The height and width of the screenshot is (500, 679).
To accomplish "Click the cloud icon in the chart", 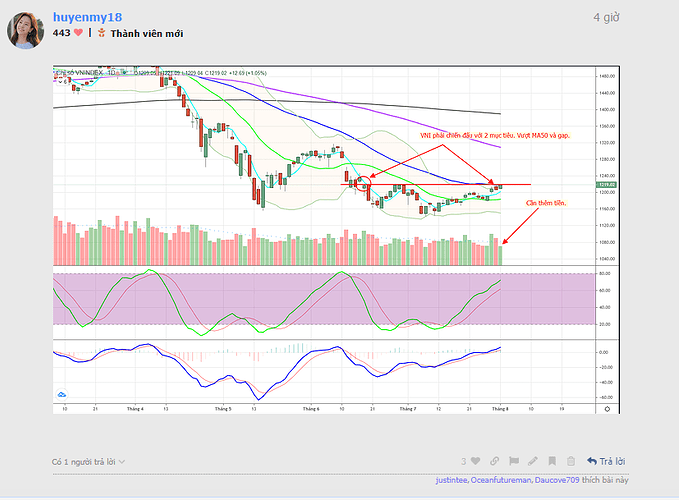I will click(x=61, y=394).
